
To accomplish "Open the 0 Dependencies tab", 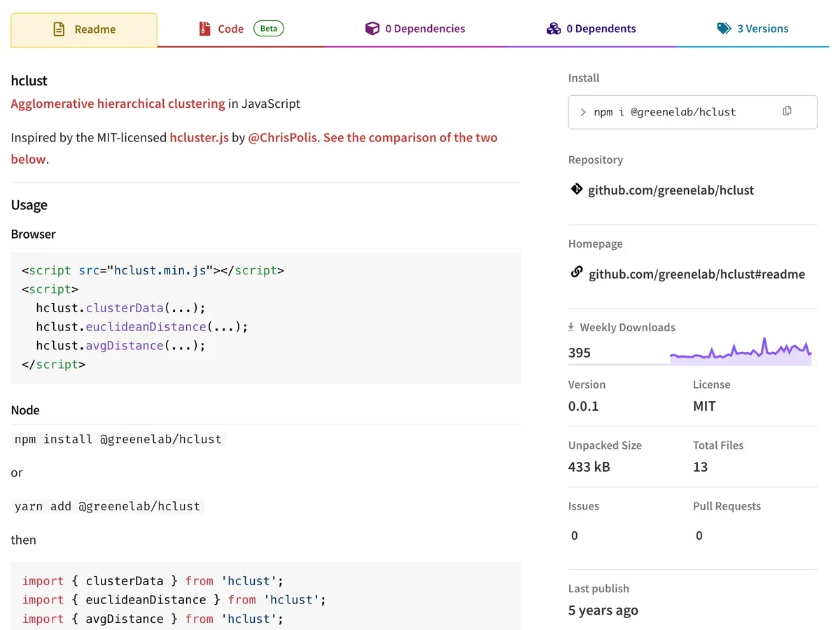I will [424, 29].
